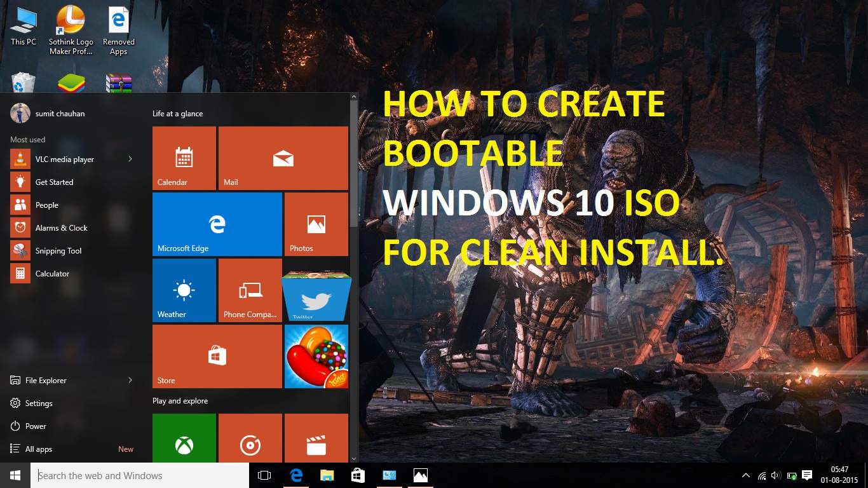Viewport: 868px width, 488px height.
Task: Open Edge browser from the taskbar
Action: point(296,475)
